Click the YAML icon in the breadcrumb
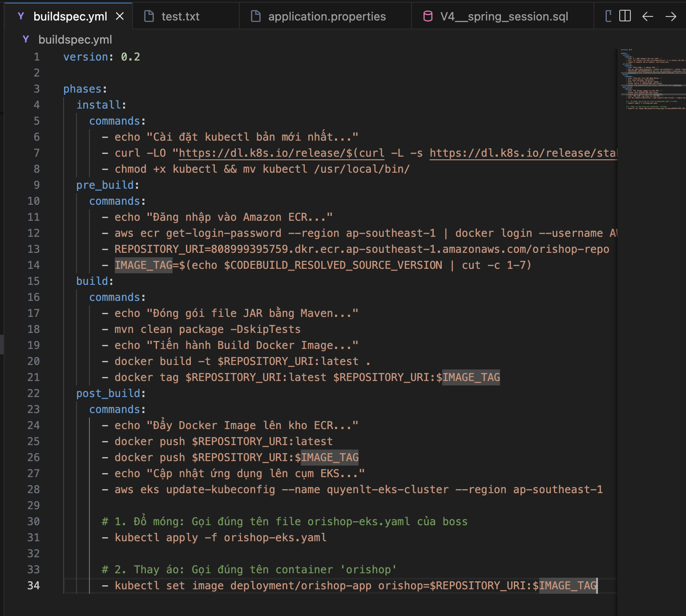686x616 pixels. (x=26, y=40)
